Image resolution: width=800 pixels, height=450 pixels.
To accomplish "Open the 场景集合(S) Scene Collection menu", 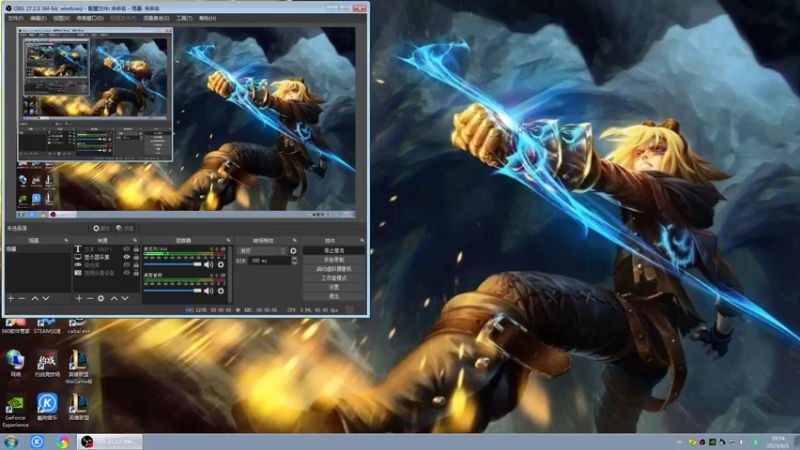I will (x=156, y=18).
